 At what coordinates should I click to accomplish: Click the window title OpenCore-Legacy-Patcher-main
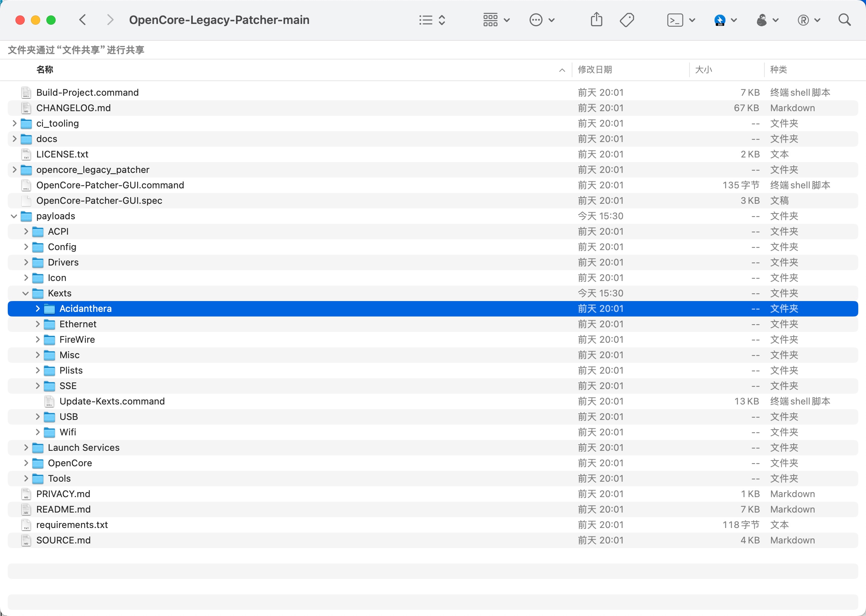(x=219, y=20)
